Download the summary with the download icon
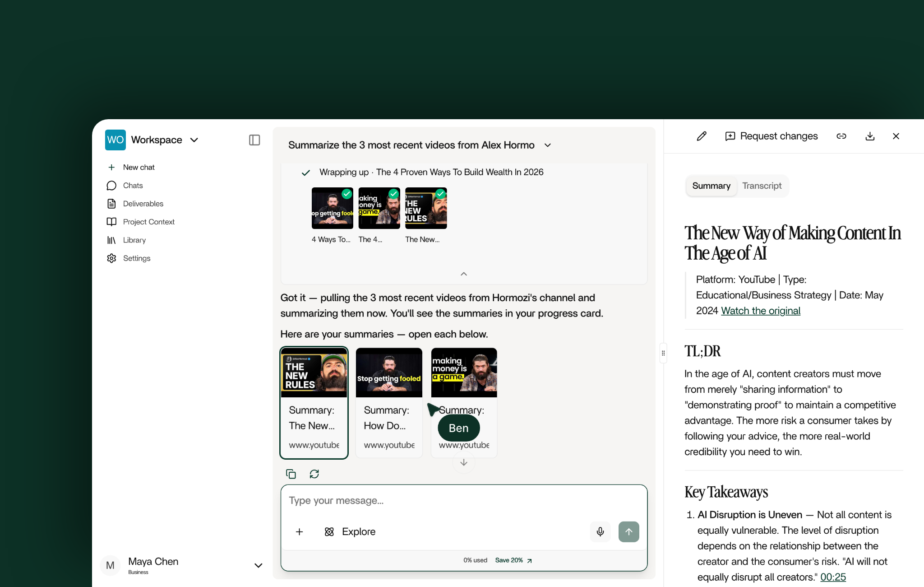924x587 pixels. pyautogui.click(x=870, y=136)
